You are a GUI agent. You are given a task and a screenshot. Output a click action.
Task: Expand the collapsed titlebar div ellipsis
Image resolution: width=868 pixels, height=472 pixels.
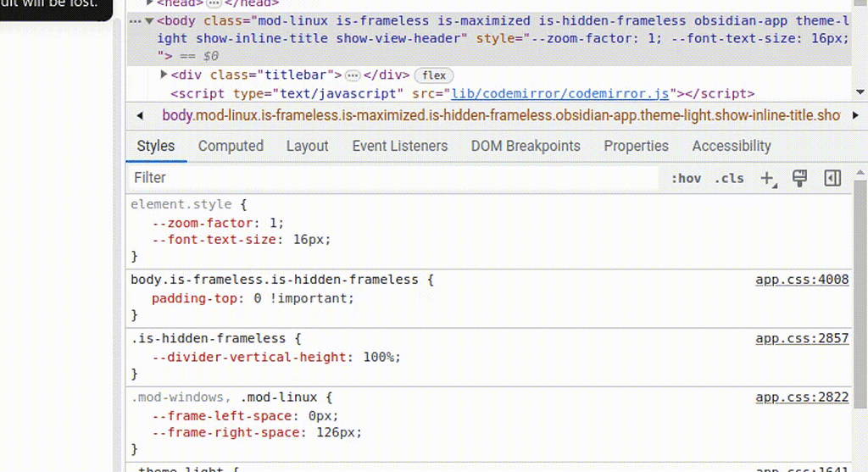(x=353, y=75)
